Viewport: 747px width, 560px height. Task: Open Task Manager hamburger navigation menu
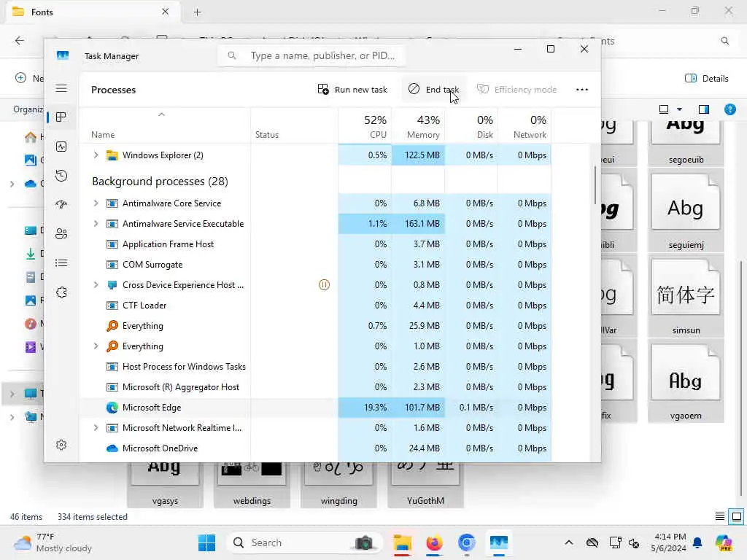(x=61, y=88)
